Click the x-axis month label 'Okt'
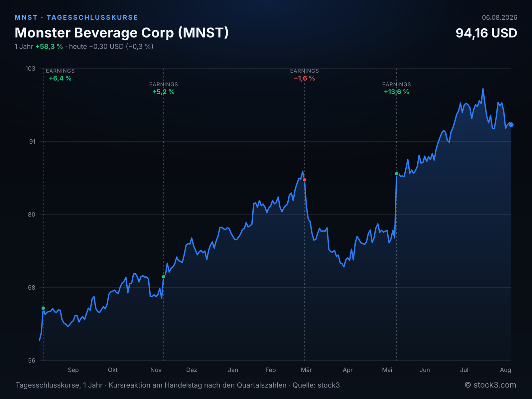 tap(113, 370)
